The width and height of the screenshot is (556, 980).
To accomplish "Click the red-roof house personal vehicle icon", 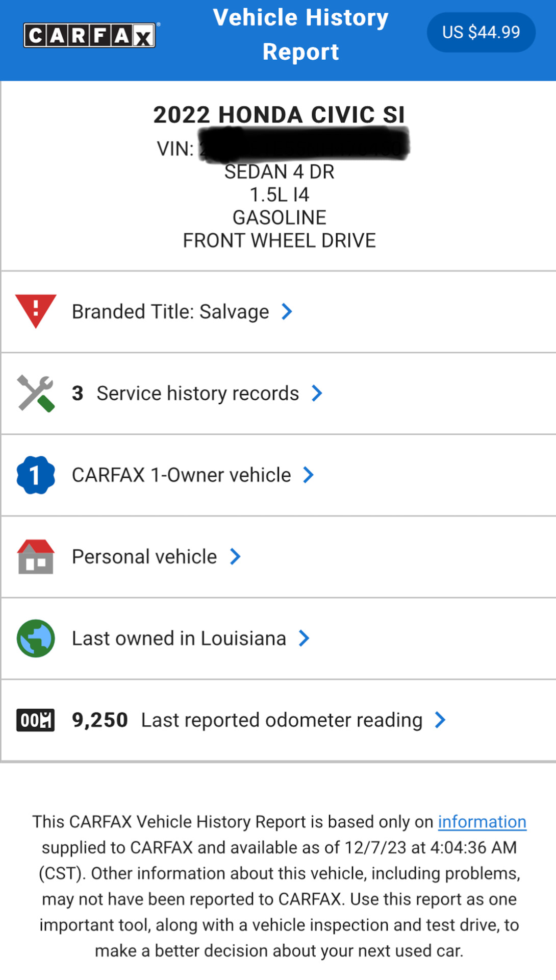I will click(x=36, y=556).
